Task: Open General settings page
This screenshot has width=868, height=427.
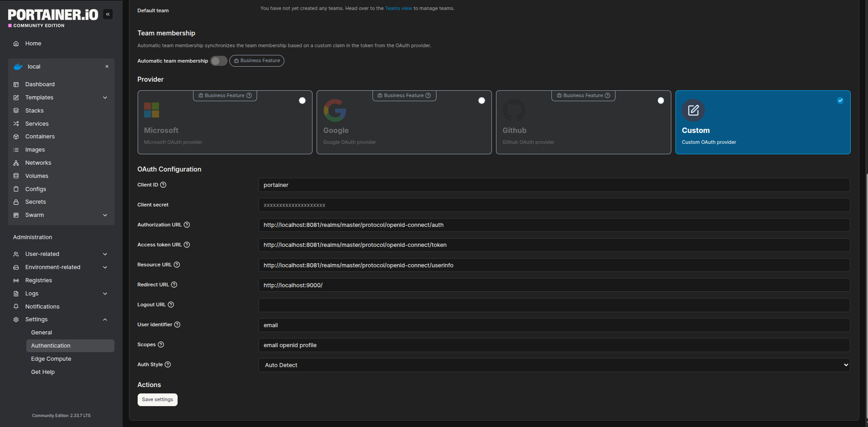Action: coord(41,332)
